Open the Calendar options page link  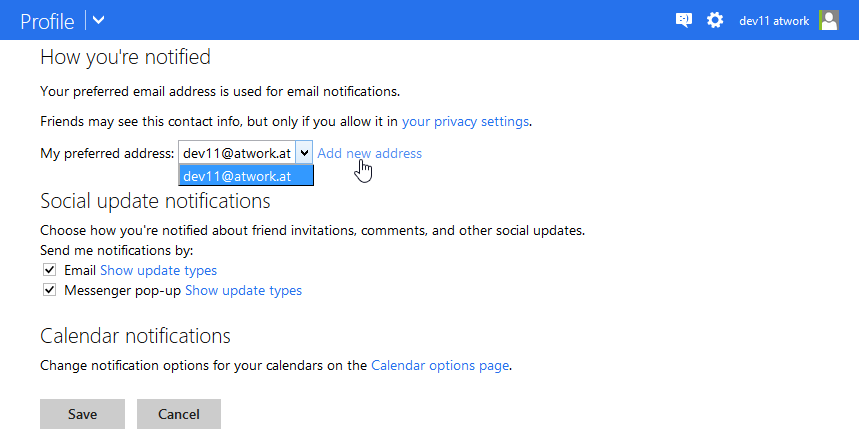[x=440, y=366]
